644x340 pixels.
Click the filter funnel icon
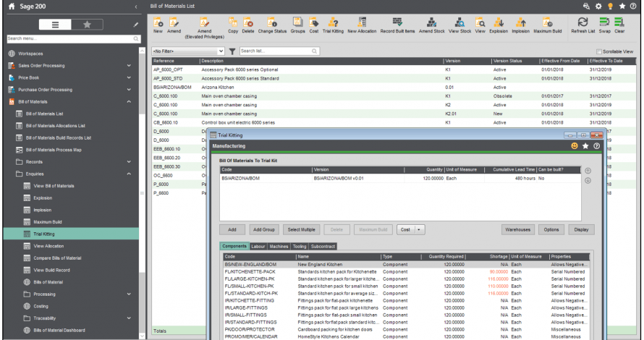click(232, 51)
